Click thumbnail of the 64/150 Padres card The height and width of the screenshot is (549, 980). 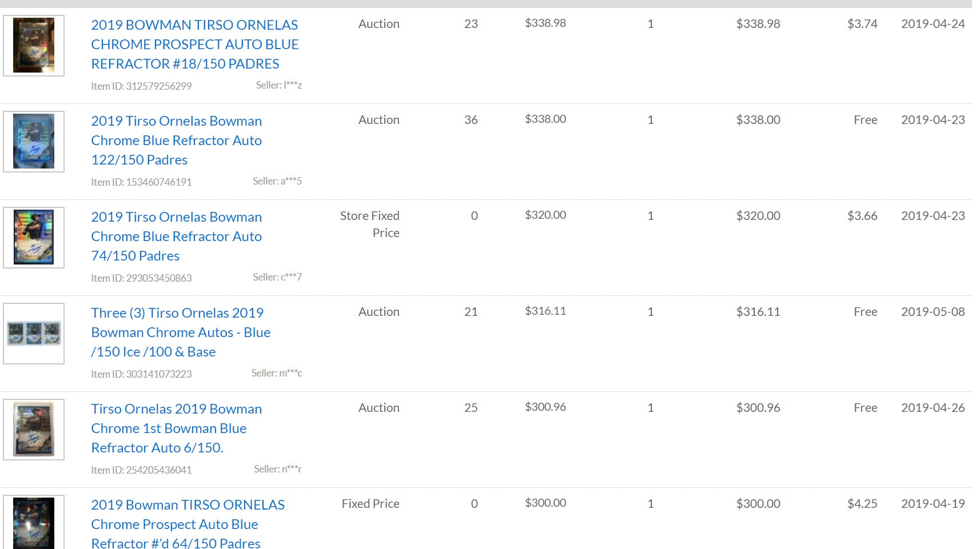click(x=34, y=522)
